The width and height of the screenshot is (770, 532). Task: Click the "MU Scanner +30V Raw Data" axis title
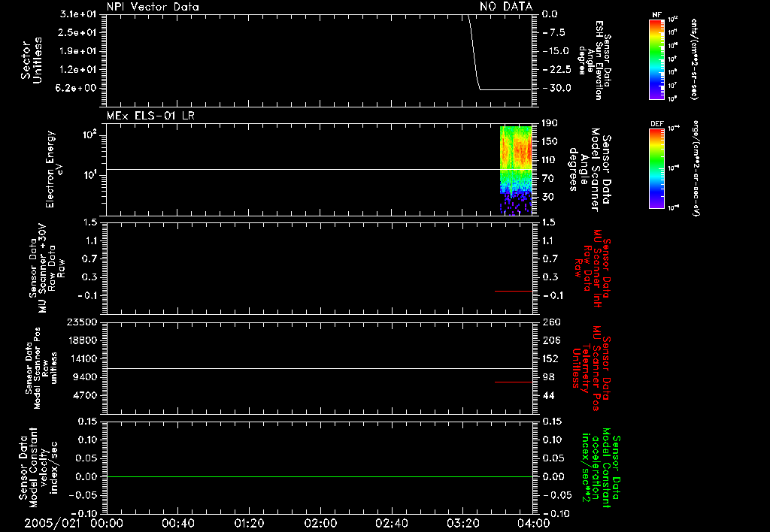[47, 268]
